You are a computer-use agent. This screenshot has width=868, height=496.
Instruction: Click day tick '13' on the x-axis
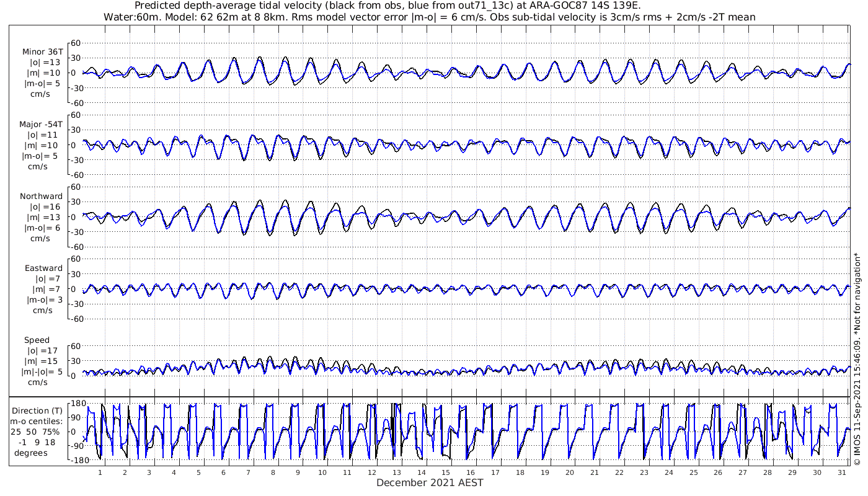click(x=396, y=472)
